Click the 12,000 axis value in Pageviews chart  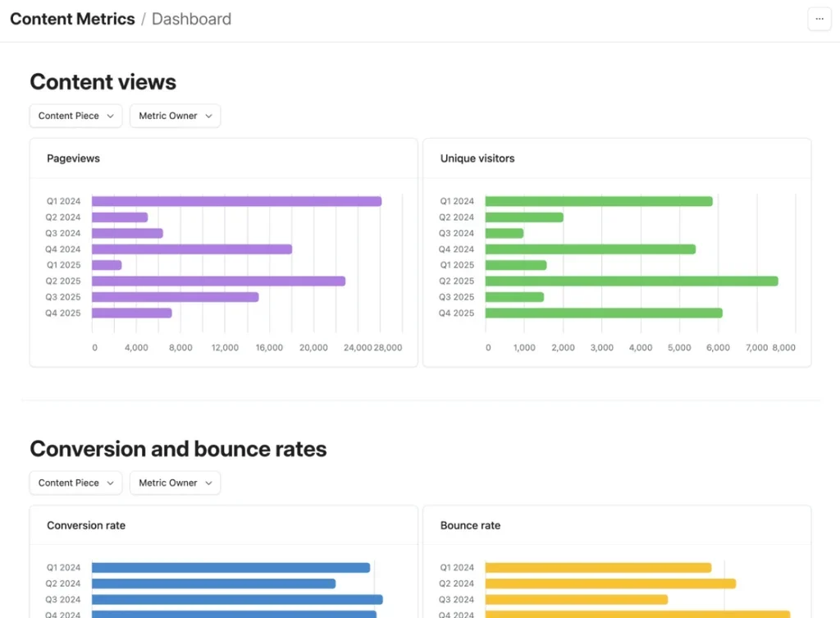(x=225, y=348)
